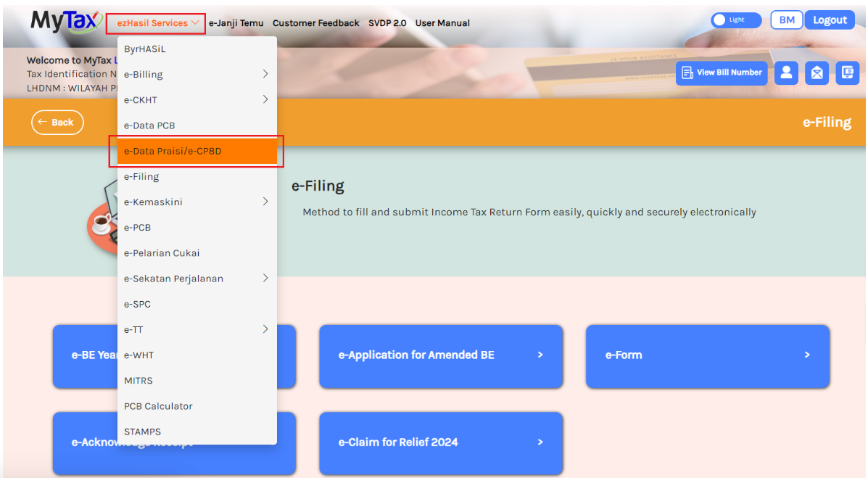Select e-Data Praisi/e-CP8D menu item
Image resolution: width=868 pixels, height=478 pixels.
(x=196, y=151)
